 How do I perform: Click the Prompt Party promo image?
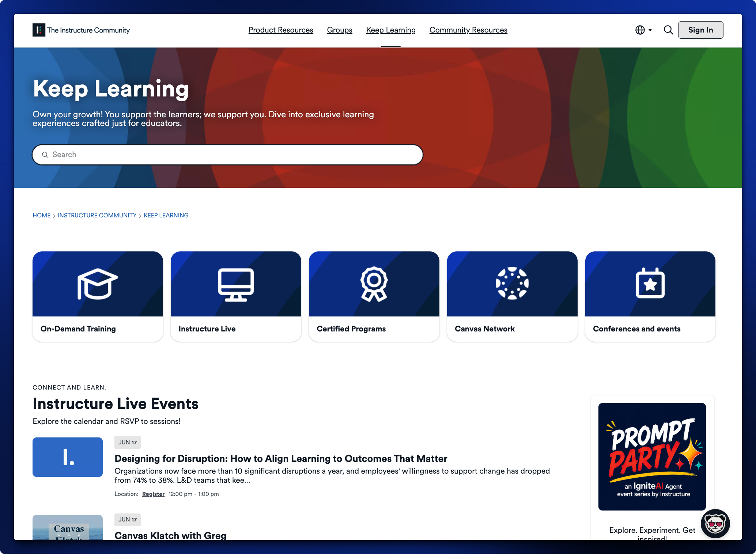pyautogui.click(x=652, y=456)
